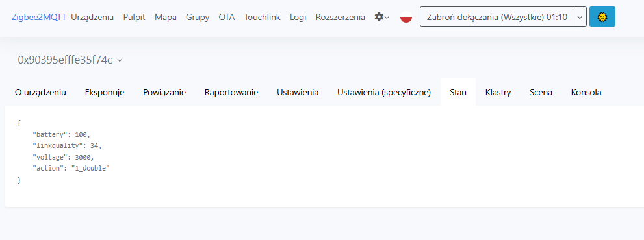Image resolution: width=644 pixels, height=240 pixels.
Task: Expand the permit join dropdown arrow
Action: [580, 17]
